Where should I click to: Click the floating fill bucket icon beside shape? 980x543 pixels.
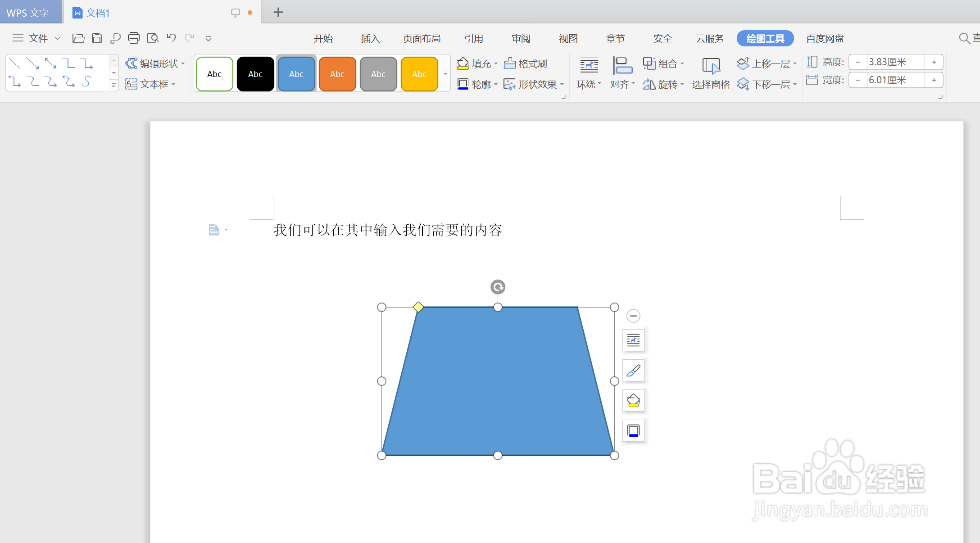[633, 400]
